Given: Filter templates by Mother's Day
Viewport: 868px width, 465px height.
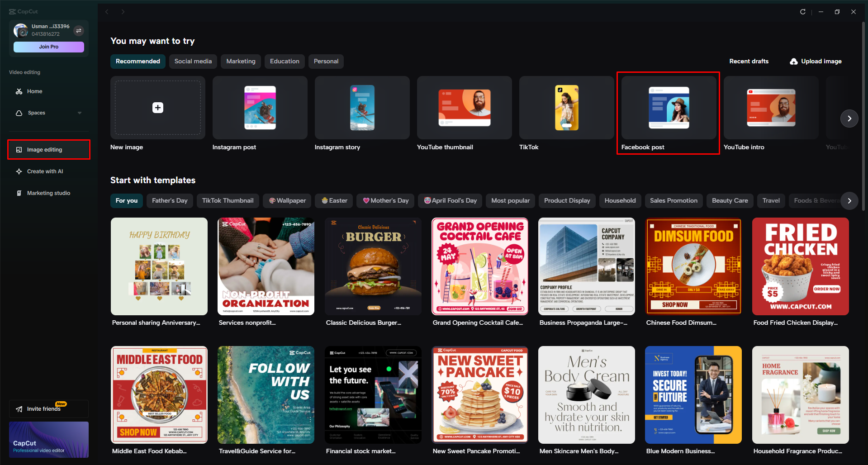Looking at the screenshot, I should 385,201.
